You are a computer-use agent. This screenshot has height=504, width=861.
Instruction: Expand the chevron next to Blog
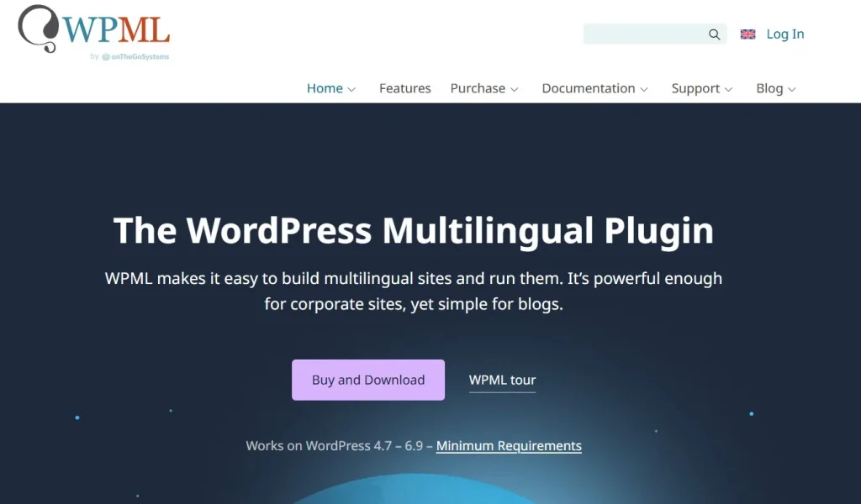792,89
